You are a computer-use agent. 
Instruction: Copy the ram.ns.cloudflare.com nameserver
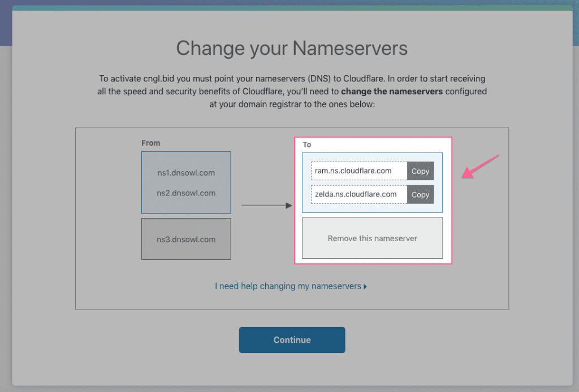click(420, 171)
